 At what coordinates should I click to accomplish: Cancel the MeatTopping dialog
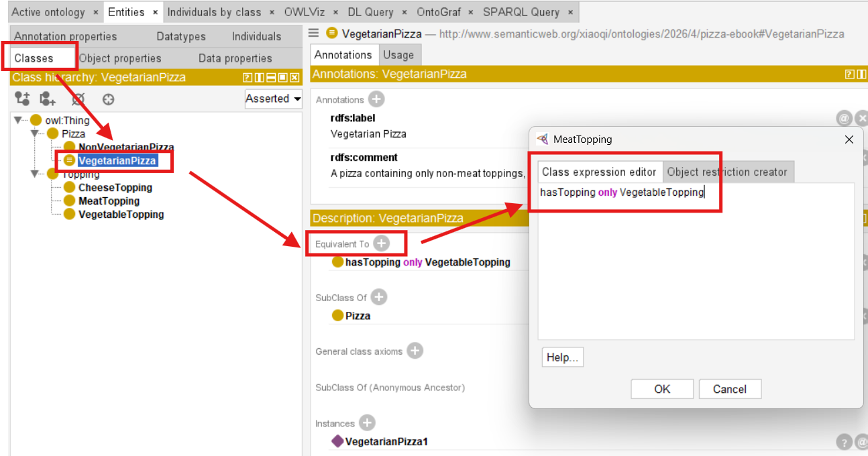click(x=730, y=389)
